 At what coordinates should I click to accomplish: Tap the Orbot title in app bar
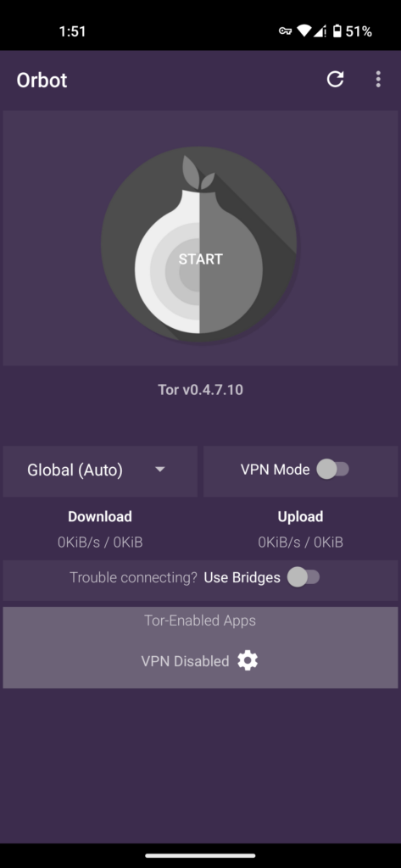click(42, 81)
